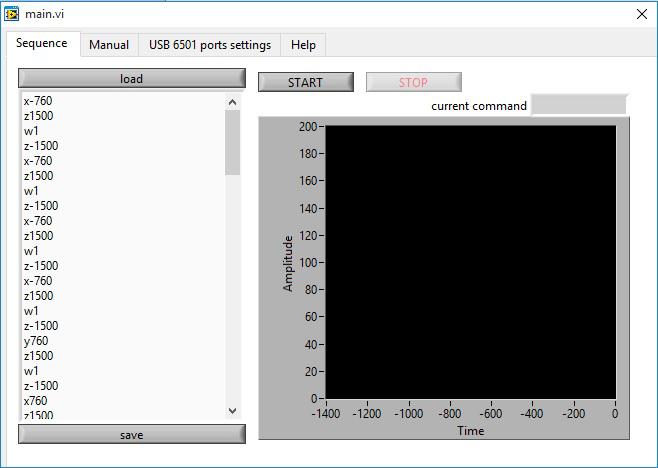
Task: Click the main.vi window title text
Action: pyautogui.click(x=44, y=14)
